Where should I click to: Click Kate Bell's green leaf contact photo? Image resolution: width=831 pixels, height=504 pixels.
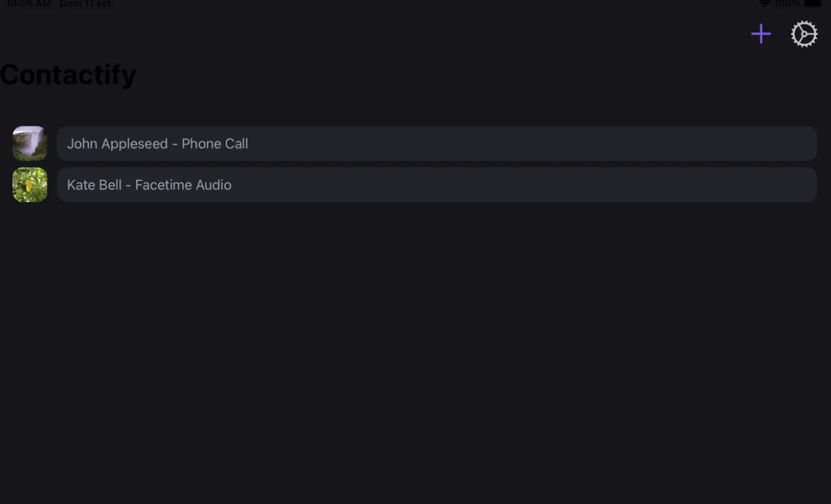pos(30,184)
